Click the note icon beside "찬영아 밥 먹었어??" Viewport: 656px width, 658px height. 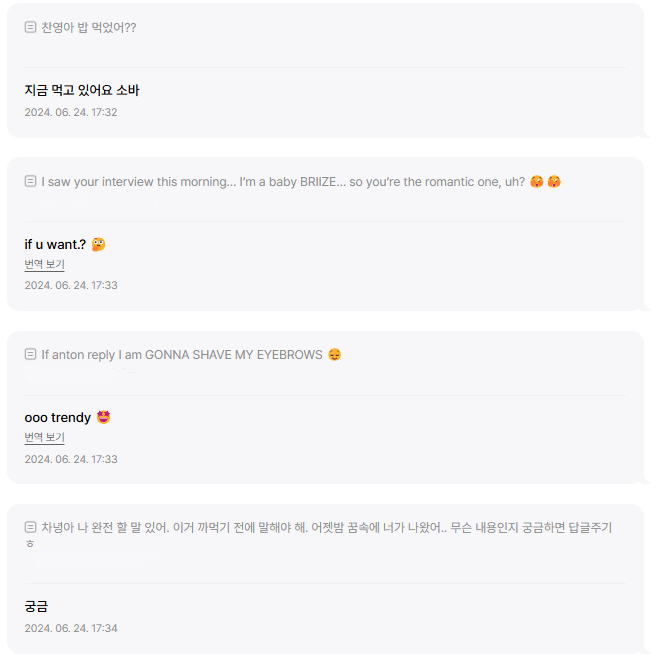coord(30,27)
